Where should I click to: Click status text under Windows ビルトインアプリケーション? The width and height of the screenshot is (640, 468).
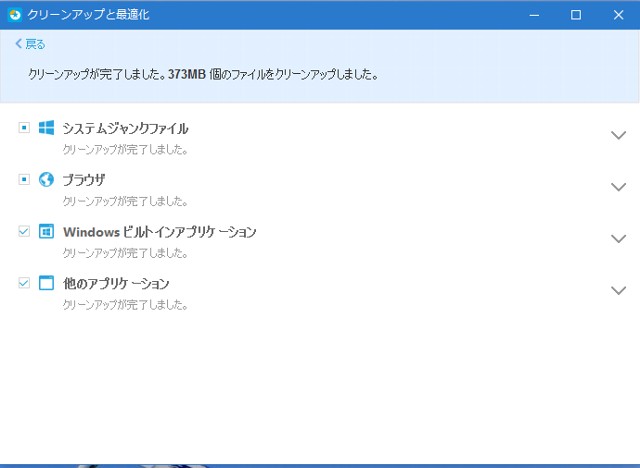[x=125, y=253]
